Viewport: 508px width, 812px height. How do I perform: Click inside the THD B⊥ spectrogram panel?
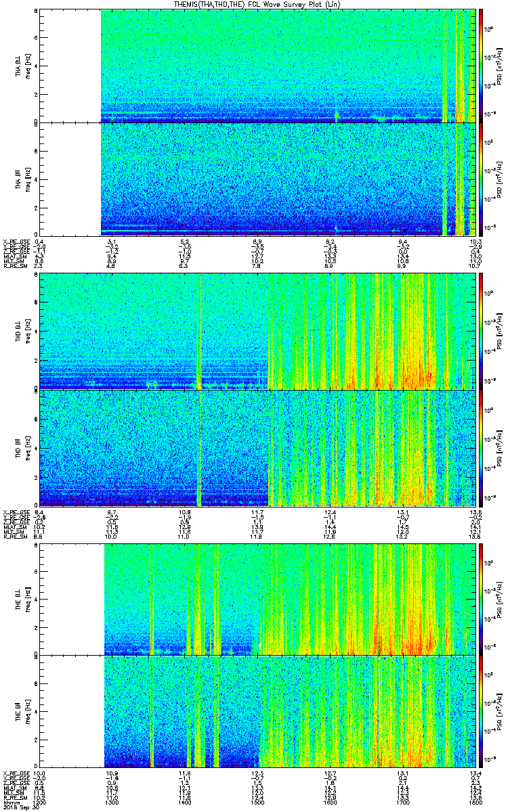coord(256,330)
